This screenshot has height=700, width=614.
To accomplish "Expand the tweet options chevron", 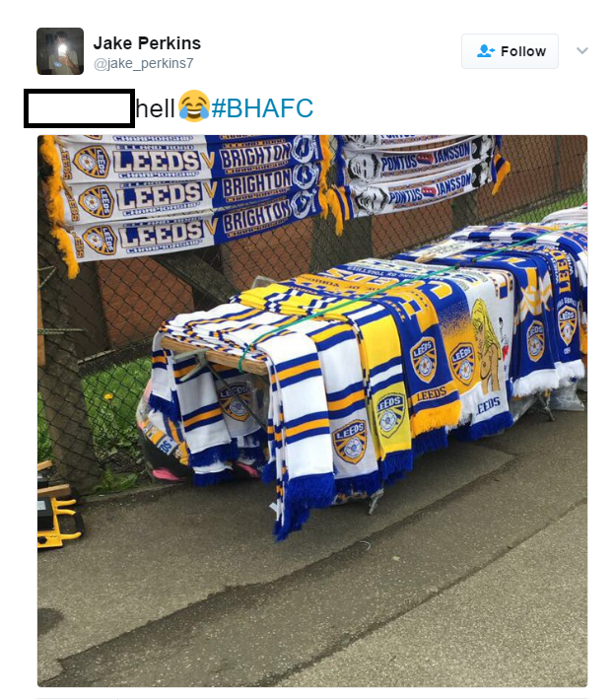I will pos(581,50).
